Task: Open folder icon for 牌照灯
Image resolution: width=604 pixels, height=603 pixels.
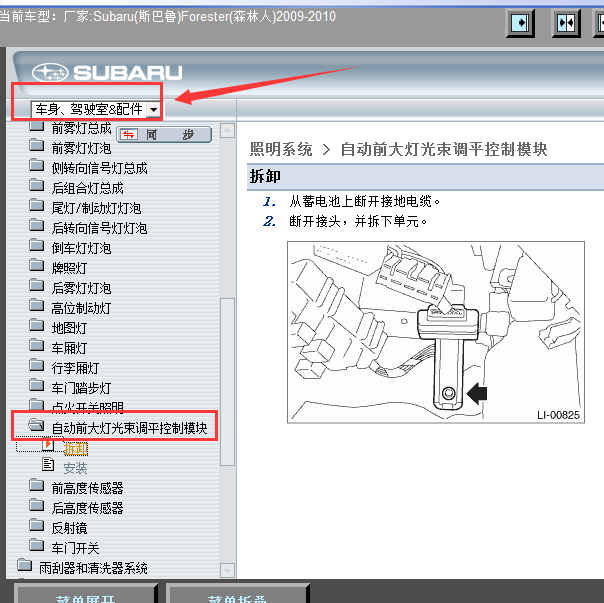Action: click(x=37, y=265)
